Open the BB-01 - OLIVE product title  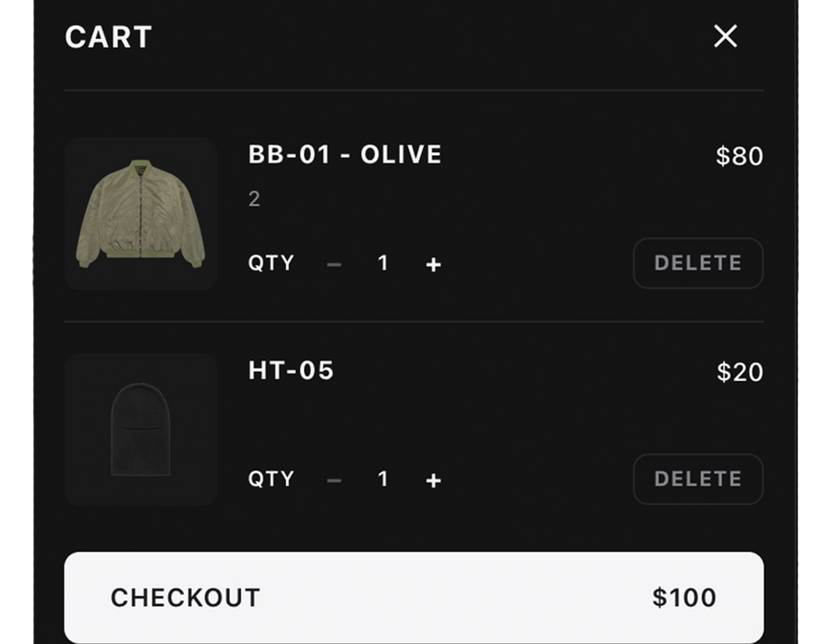click(x=345, y=154)
